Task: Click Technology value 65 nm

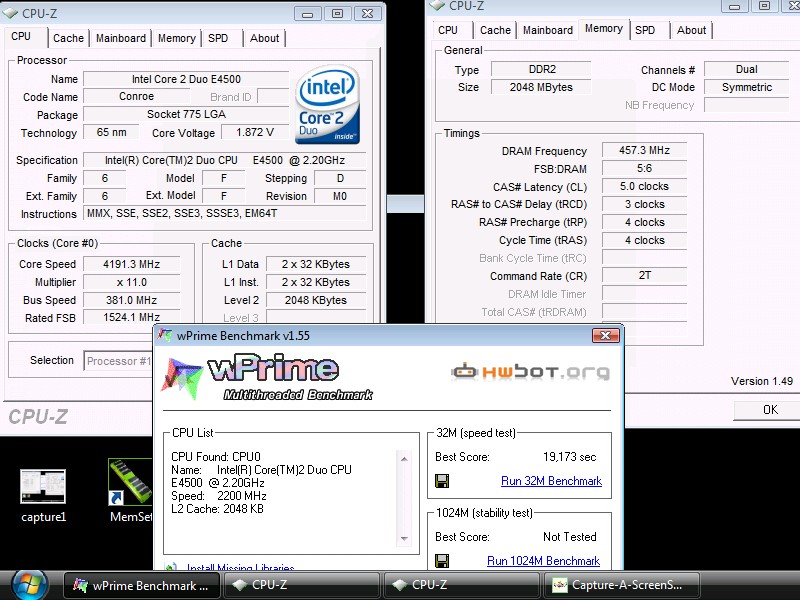Action: (111, 132)
